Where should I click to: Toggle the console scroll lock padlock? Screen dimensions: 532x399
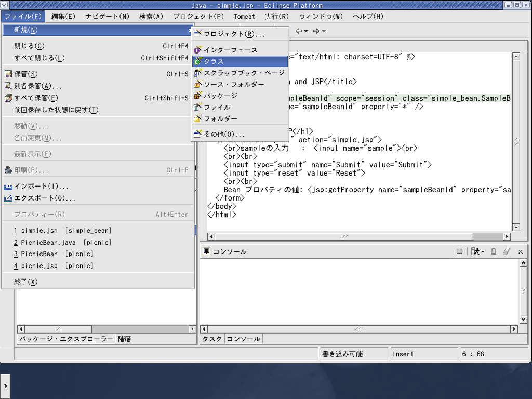[494, 251]
